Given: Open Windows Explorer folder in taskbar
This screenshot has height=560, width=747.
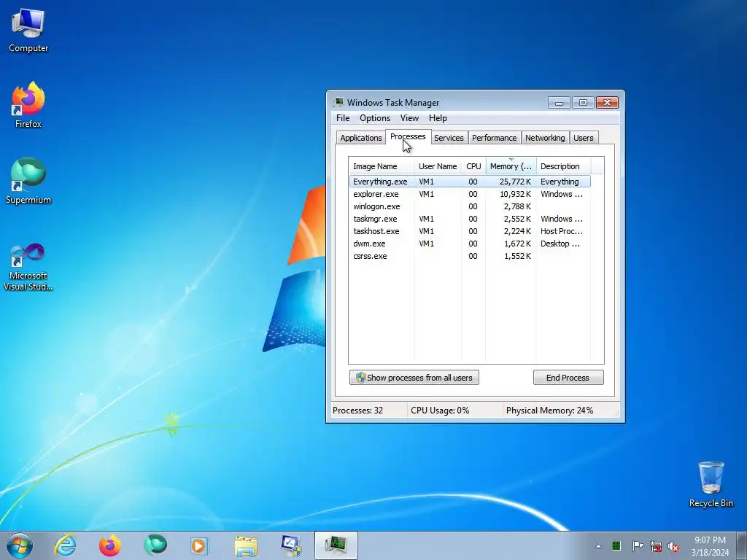Looking at the screenshot, I should pyautogui.click(x=246, y=545).
